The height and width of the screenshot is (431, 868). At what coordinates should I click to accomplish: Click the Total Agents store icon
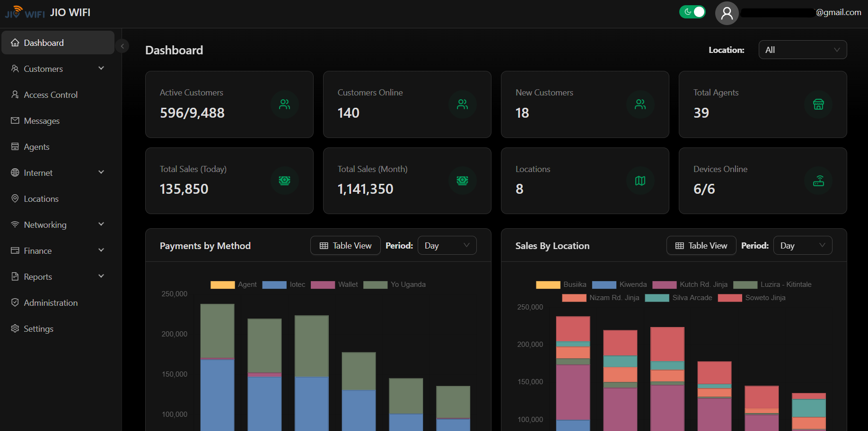tap(818, 104)
